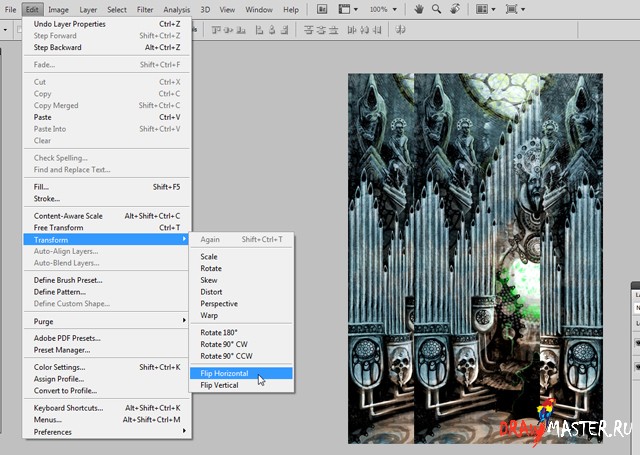Click Distribute Vertical Centers icon
The image size is (640, 455).
[x=321, y=30]
